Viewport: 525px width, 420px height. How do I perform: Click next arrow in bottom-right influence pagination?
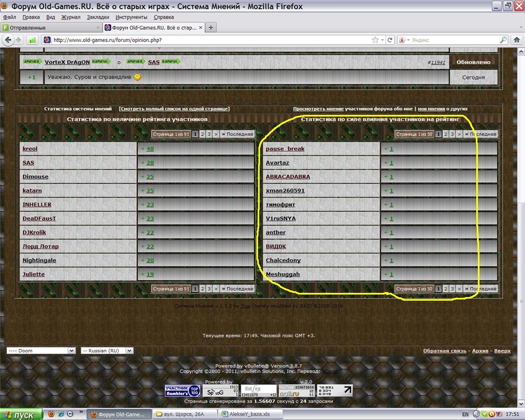[459, 289]
